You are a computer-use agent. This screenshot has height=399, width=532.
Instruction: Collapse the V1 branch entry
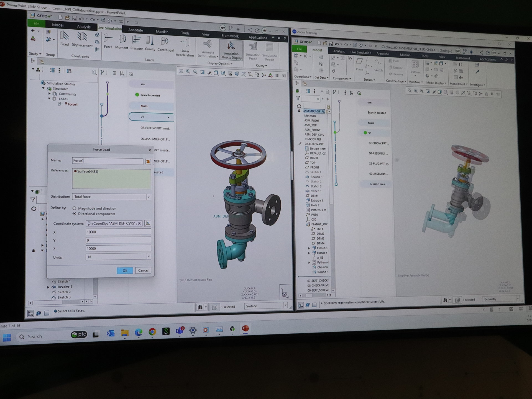coord(168,117)
